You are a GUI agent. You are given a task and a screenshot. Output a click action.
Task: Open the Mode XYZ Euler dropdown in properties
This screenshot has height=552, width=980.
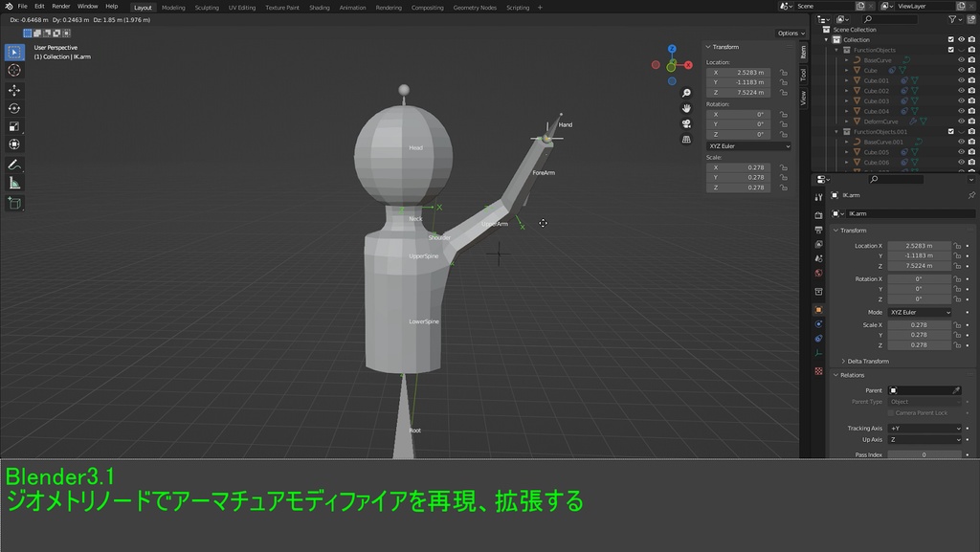920,312
